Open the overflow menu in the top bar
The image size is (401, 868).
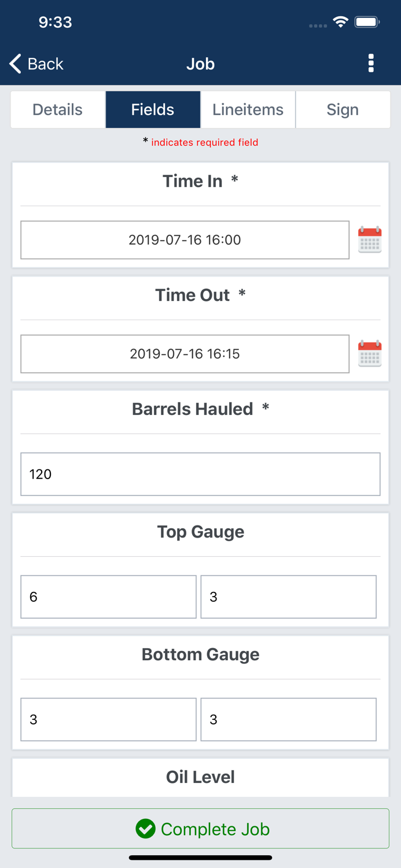click(371, 64)
